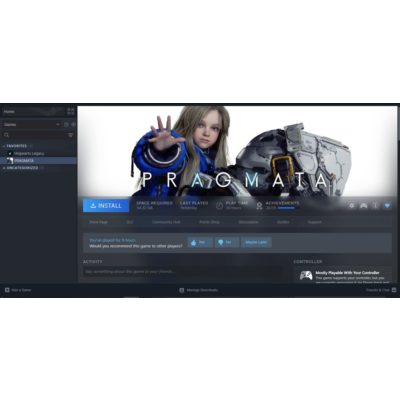This screenshot has height=400, width=400.
Task: Open the Community Hub tab
Action: 166,222
